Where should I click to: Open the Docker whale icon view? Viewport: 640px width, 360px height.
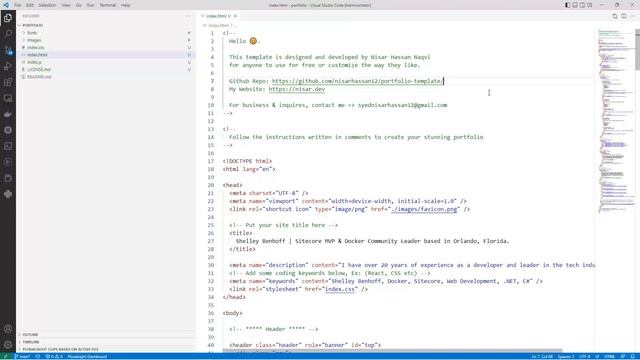(x=8, y=114)
